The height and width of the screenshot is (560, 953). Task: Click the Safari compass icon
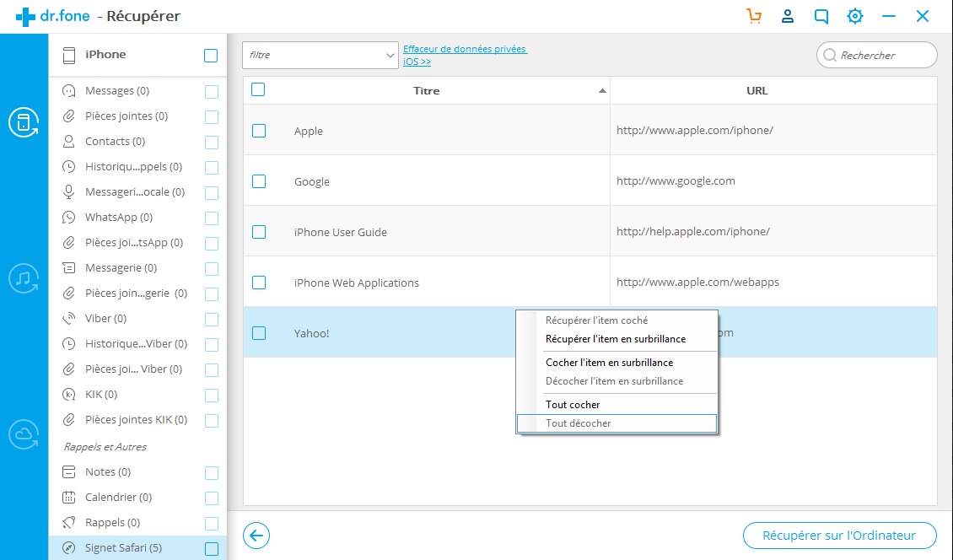tap(68, 548)
